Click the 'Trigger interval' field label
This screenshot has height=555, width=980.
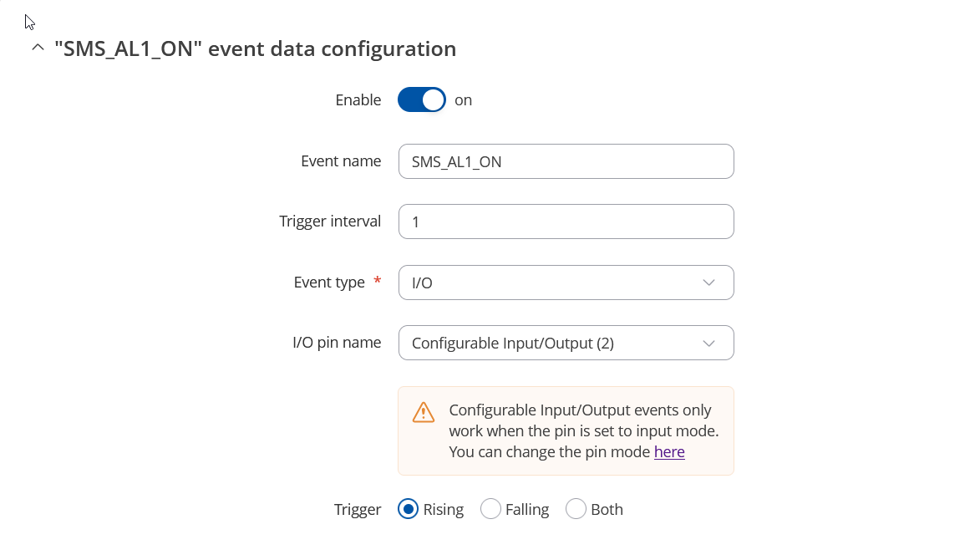click(x=330, y=221)
